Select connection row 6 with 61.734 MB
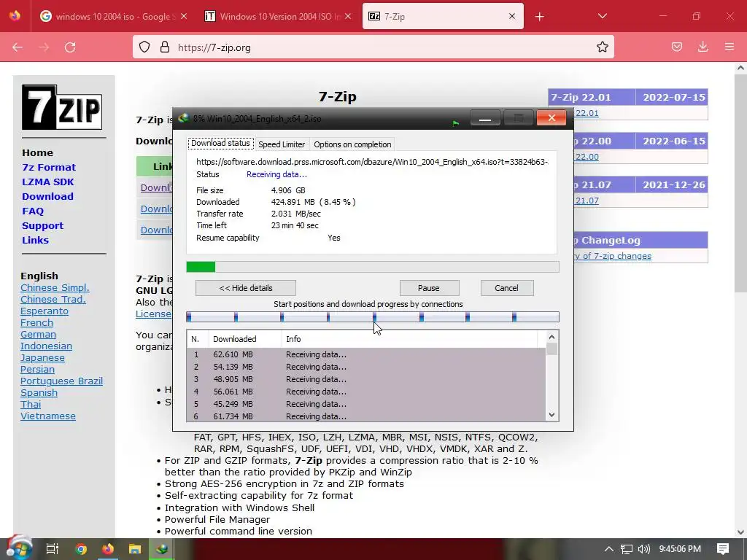Viewport: 747px width, 560px height. pyautogui.click(x=366, y=416)
